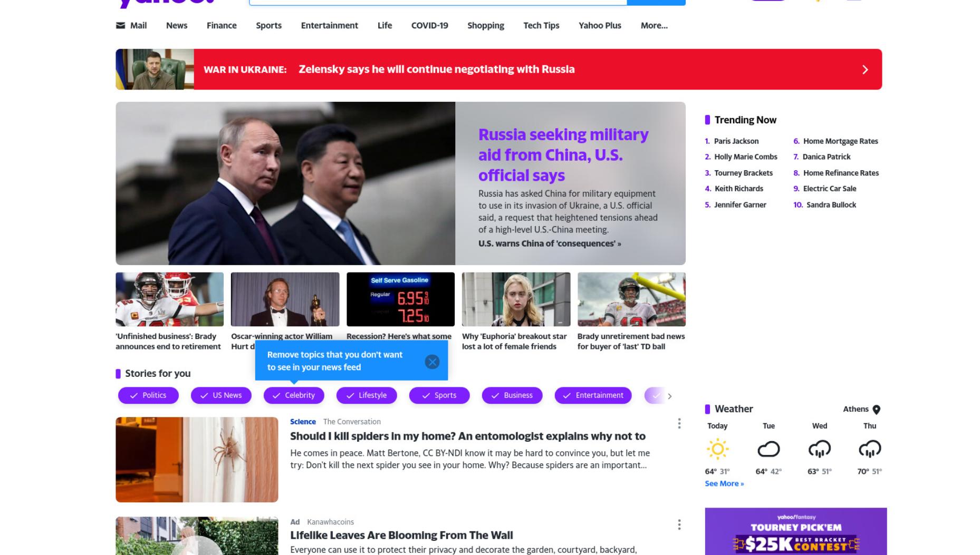Screen dimensions: 980x555
Task: Open the Yahoo Plus navigation item
Action: pos(600,25)
